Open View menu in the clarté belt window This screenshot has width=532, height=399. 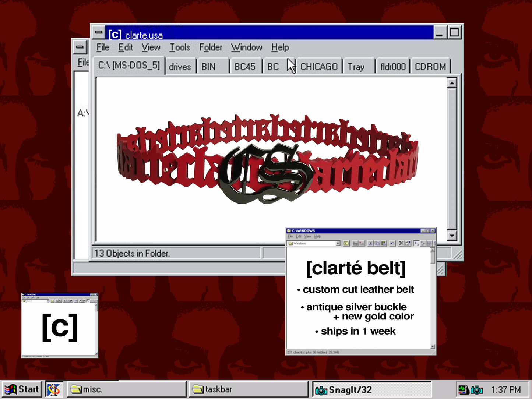click(308, 236)
